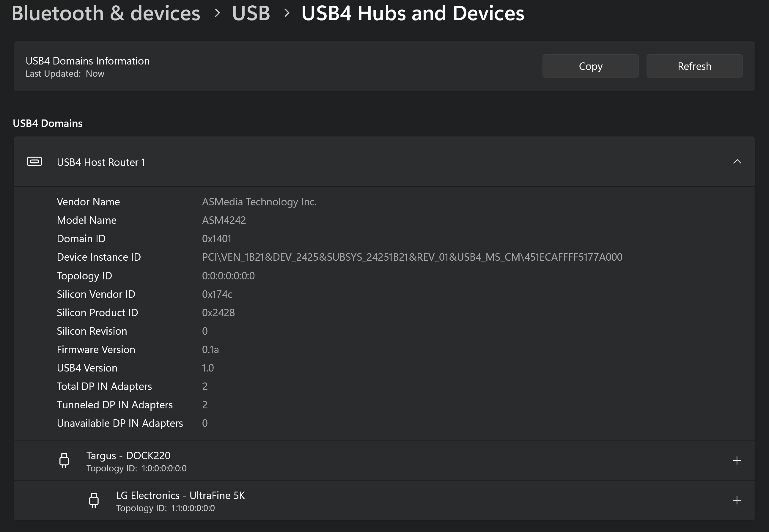Click the Silicon Revision label
The image size is (769, 532).
click(92, 331)
